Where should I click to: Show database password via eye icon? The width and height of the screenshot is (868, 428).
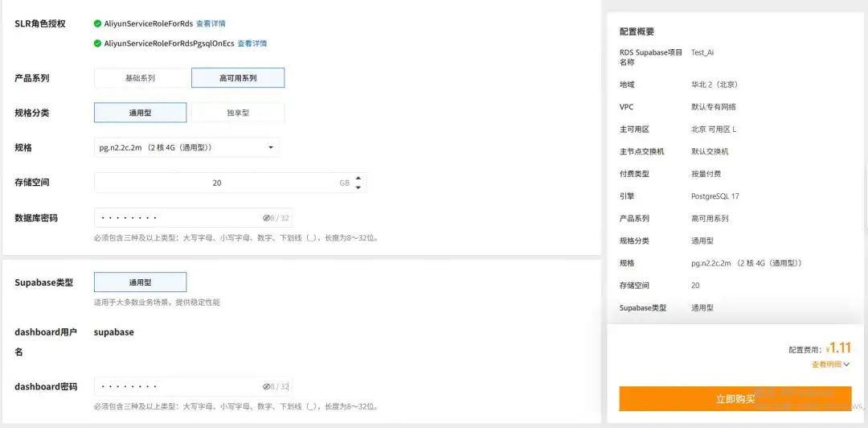266,218
